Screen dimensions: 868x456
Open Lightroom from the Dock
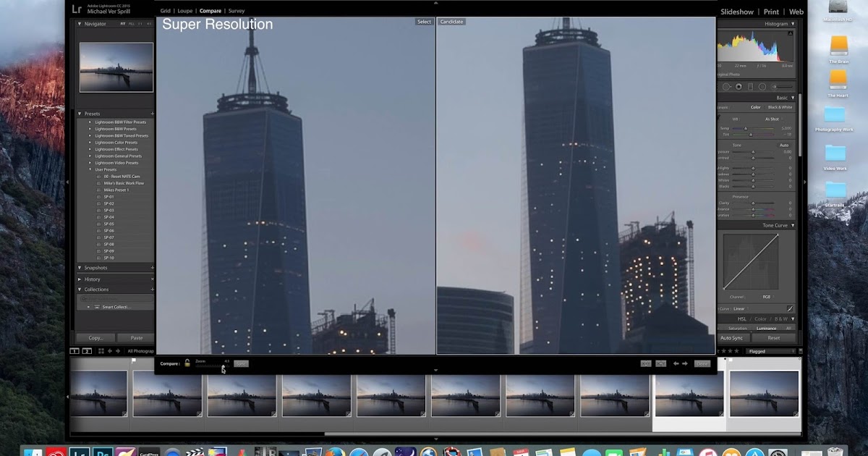coord(80,451)
